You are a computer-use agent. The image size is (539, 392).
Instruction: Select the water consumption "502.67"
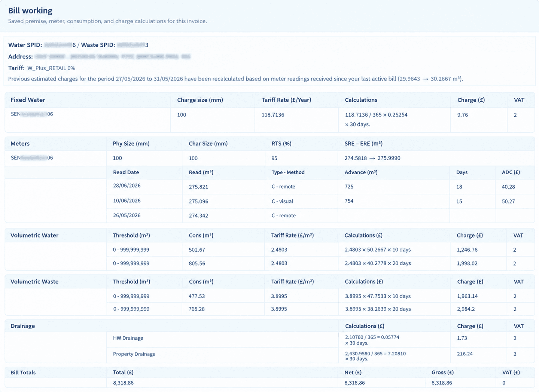(x=197, y=250)
